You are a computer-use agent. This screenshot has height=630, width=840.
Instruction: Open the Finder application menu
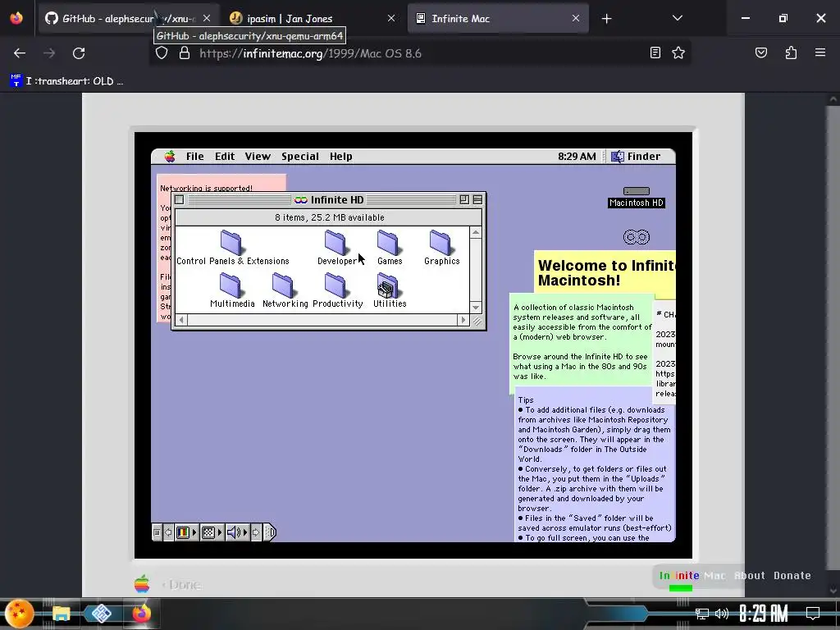pyautogui.click(x=636, y=157)
